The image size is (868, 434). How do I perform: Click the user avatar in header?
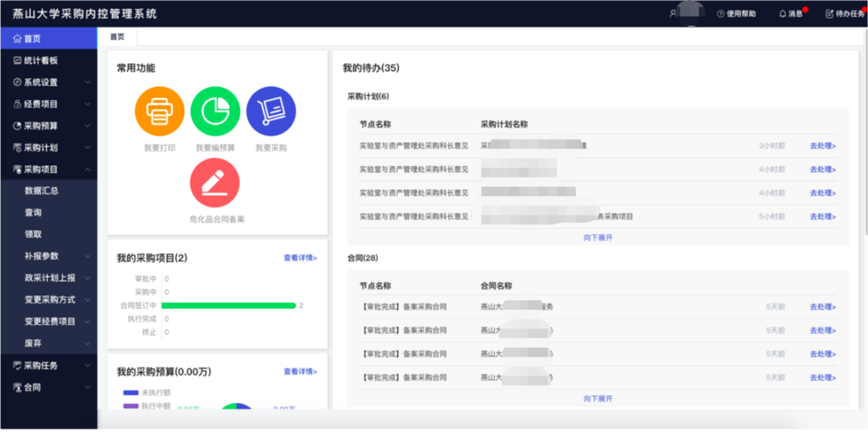click(x=691, y=13)
